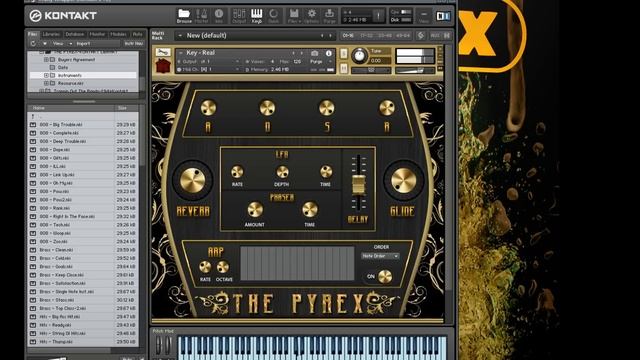Select 808 - Big Trouble.nki file
640x360 pixels.
click(x=83, y=125)
